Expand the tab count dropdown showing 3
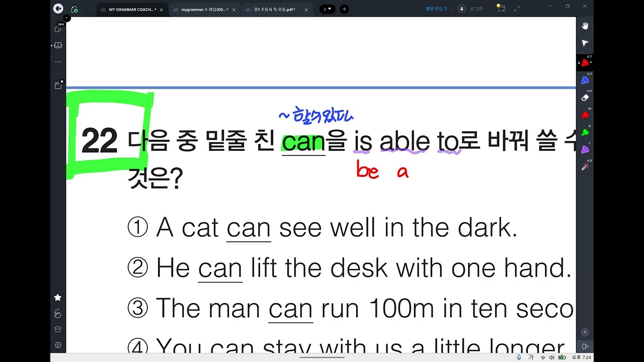Image resolution: width=644 pixels, height=362 pixels. pyautogui.click(x=328, y=9)
